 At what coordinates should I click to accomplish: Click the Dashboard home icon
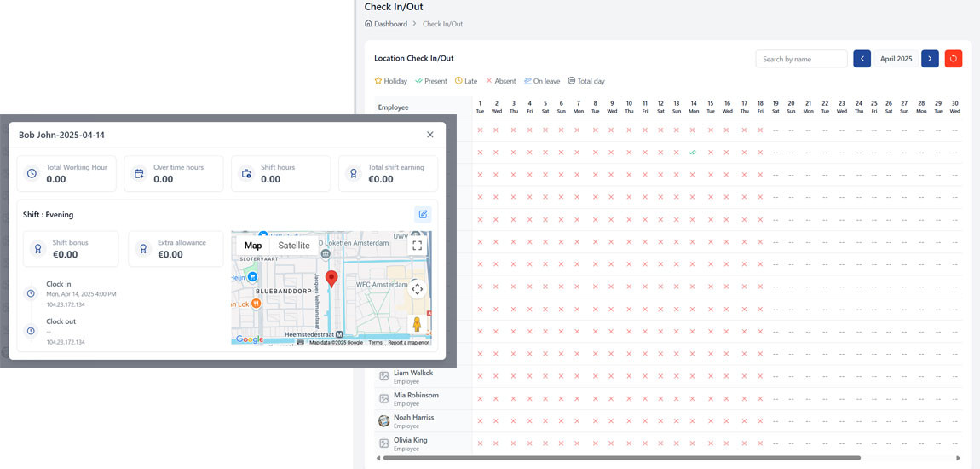pyautogui.click(x=368, y=24)
